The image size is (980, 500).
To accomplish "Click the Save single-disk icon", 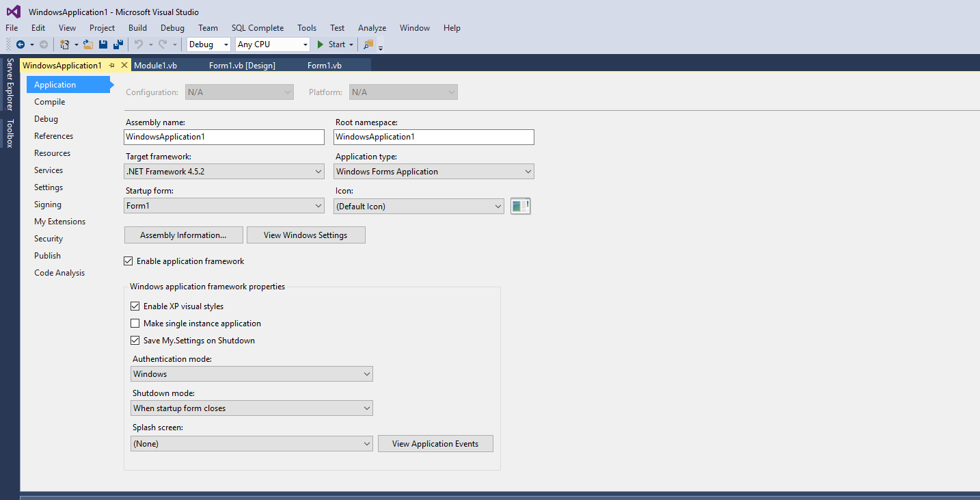I will click(103, 44).
